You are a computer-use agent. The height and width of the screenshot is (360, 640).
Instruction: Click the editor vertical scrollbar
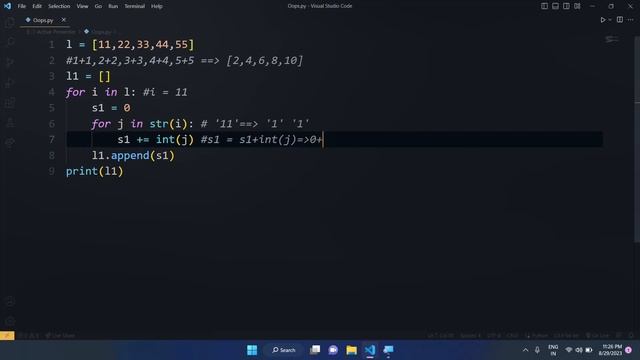point(637,139)
